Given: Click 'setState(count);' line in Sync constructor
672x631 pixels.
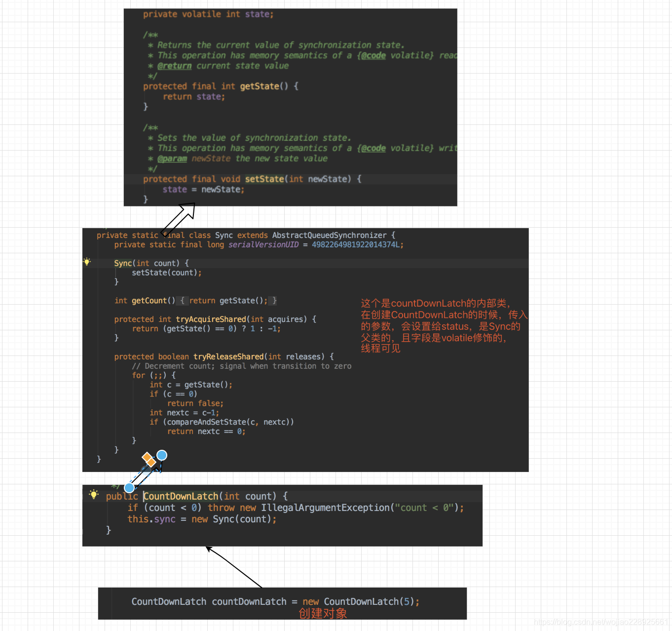Looking at the screenshot, I should (x=167, y=273).
